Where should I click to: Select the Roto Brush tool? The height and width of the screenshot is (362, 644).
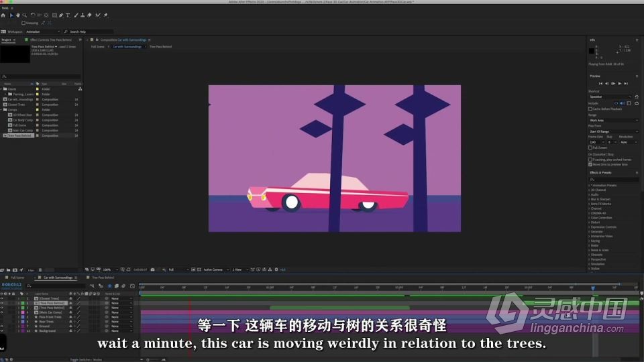pos(98,15)
